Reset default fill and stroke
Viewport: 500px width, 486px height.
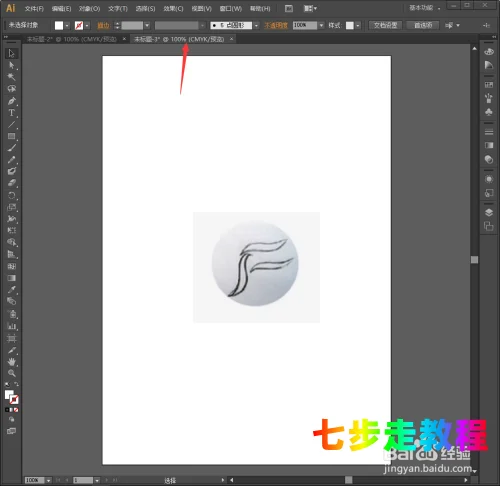click(7, 384)
